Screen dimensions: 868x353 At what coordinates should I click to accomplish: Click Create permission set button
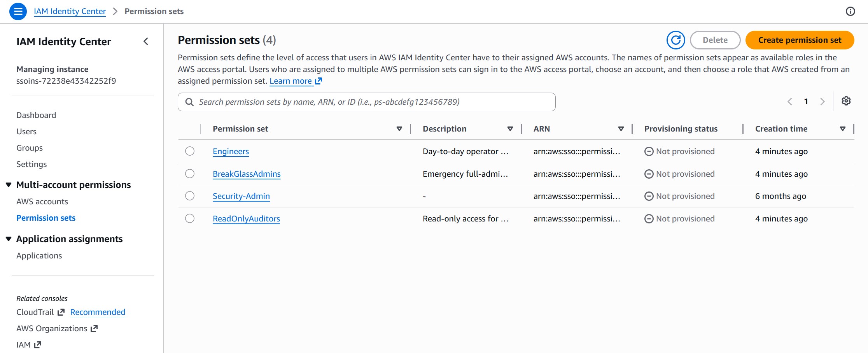pos(800,40)
